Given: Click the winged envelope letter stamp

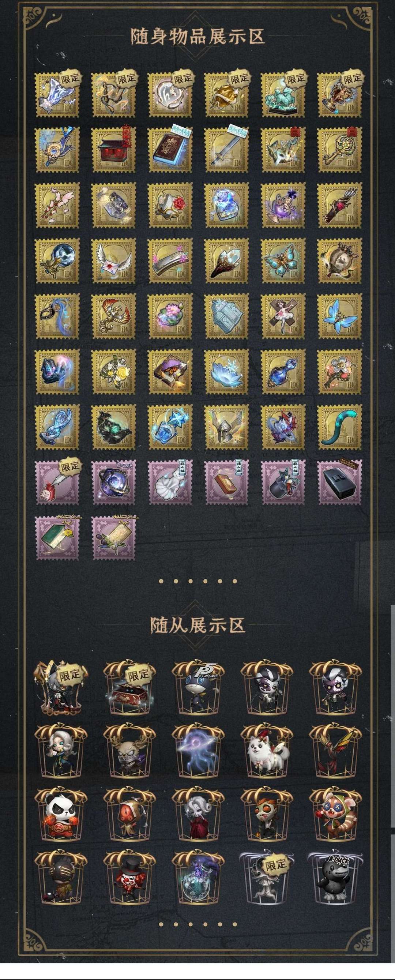Looking at the screenshot, I should coord(114,261).
